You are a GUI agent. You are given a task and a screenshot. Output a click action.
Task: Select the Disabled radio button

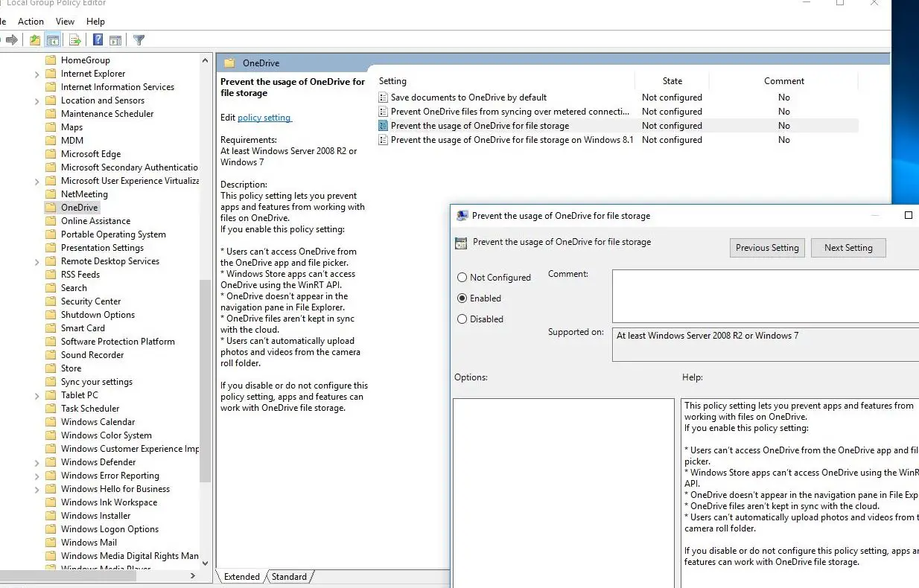point(462,319)
